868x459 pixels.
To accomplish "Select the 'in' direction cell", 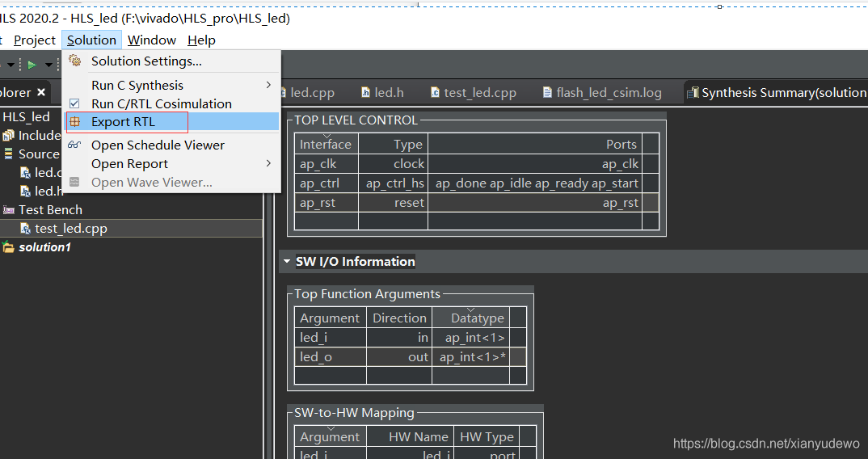I will click(x=399, y=338).
